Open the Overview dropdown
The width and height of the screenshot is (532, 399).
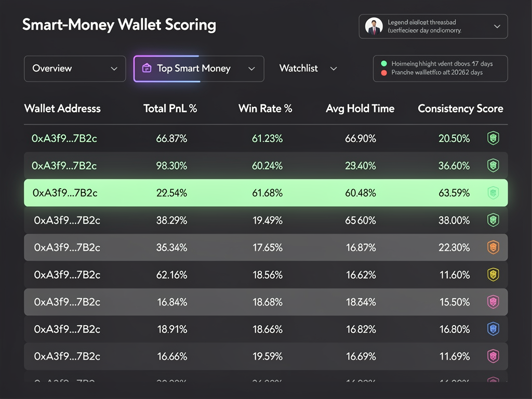coord(74,68)
